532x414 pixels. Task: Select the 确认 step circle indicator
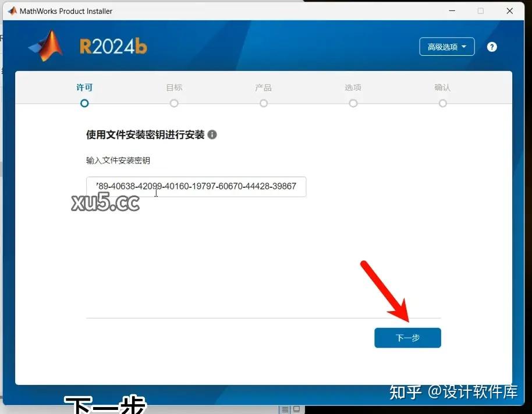tap(443, 103)
